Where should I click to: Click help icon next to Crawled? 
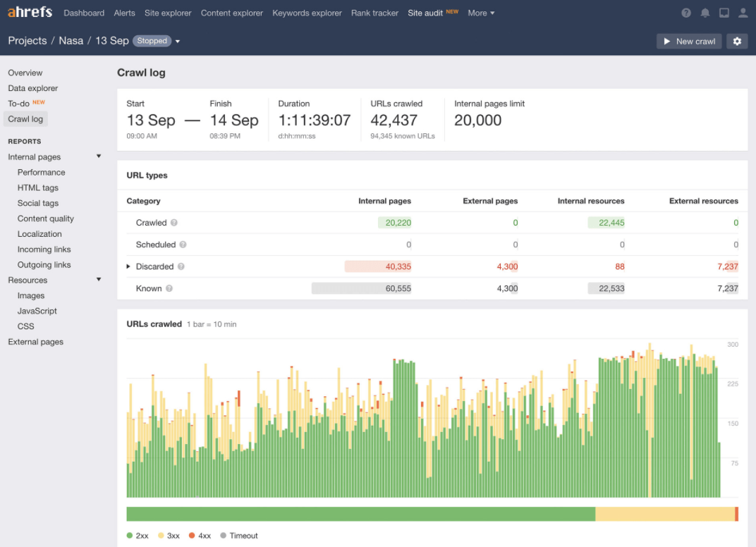(x=174, y=223)
